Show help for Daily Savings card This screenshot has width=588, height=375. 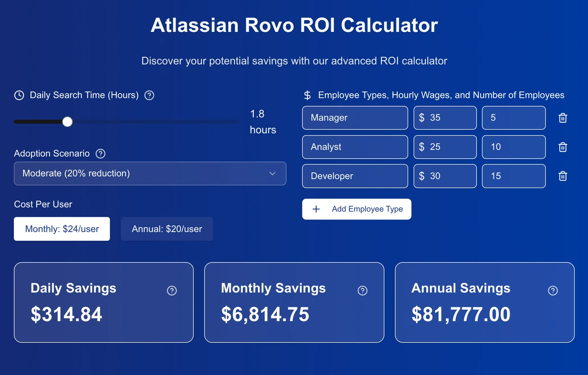pos(172,291)
